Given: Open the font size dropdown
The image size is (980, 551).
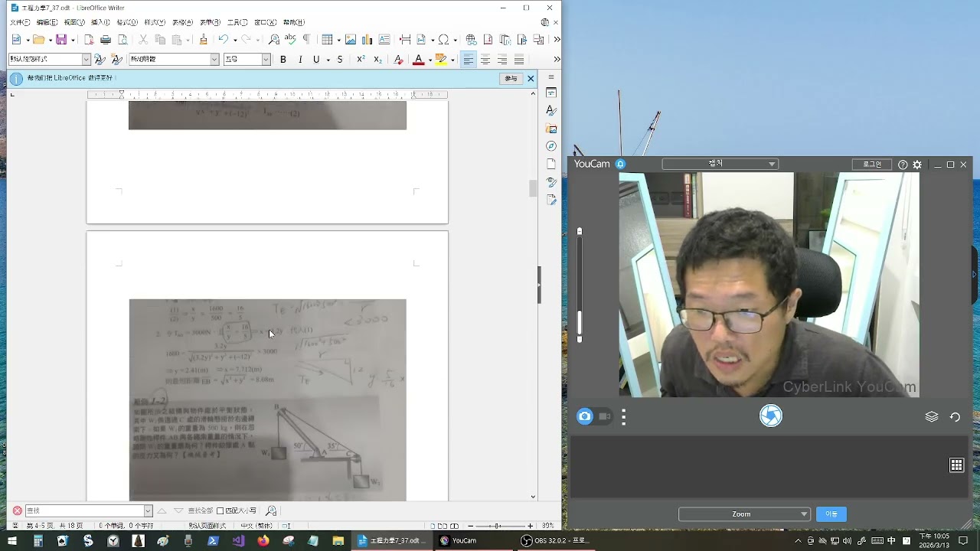Looking at the screenshot, I should coord(266,60).
